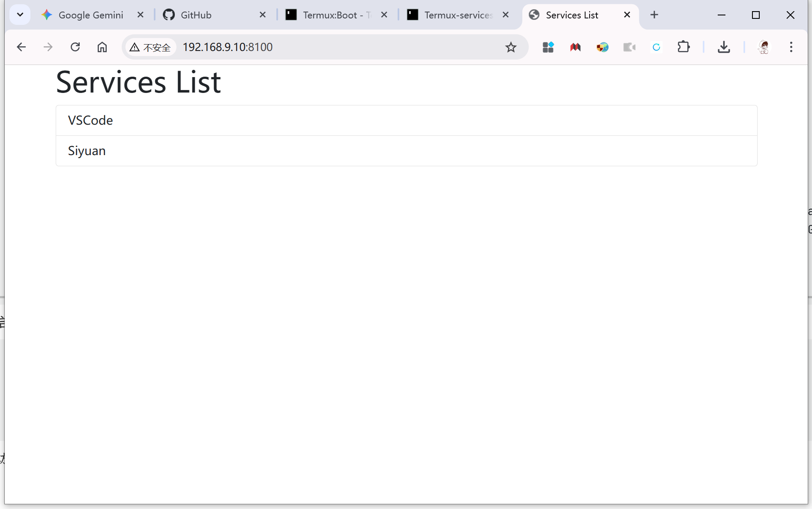
Task: Expand the tab search dropdown arrow
Action: tap(20, 15)
